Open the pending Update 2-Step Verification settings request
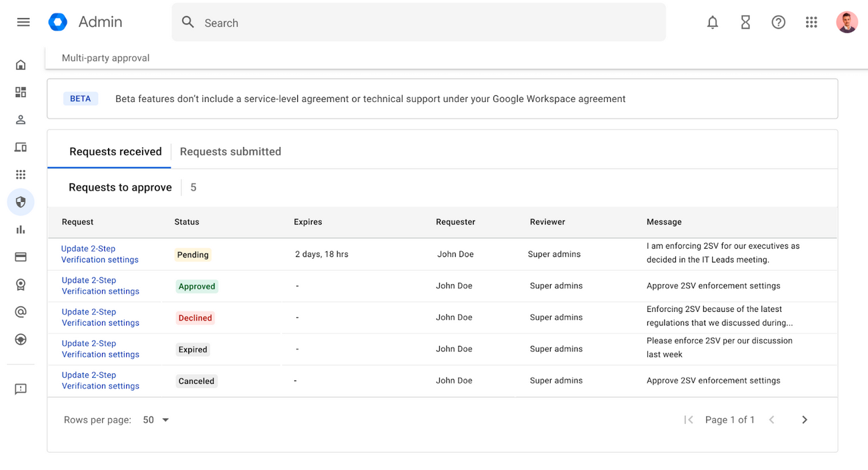 (99, 253)
